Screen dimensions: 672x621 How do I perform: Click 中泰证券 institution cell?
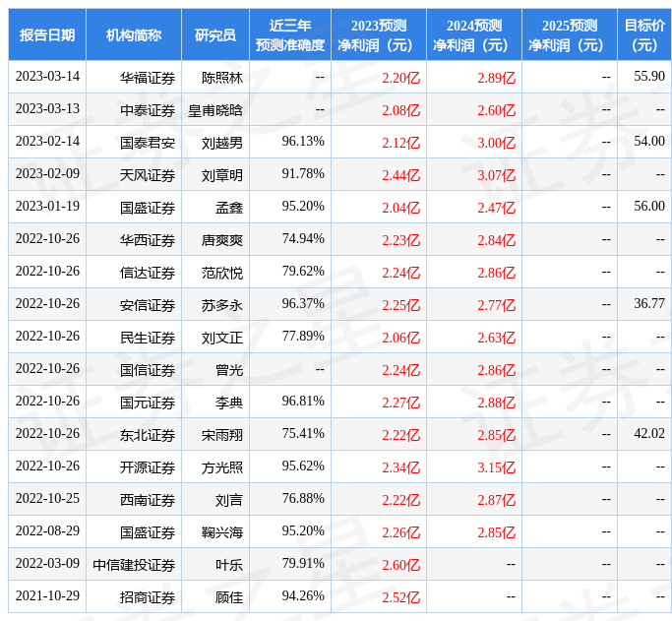tap(148, 110)
